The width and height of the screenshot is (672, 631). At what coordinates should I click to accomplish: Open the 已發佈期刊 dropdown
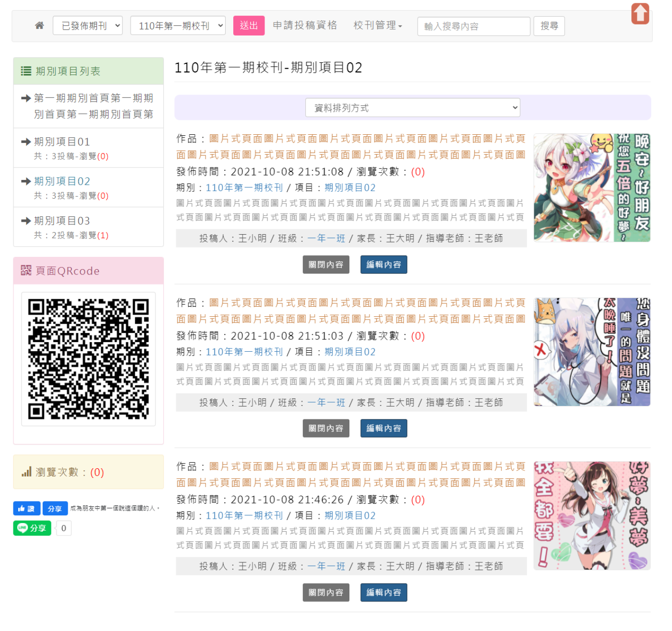pyautogui.click(x=88, y=26)
